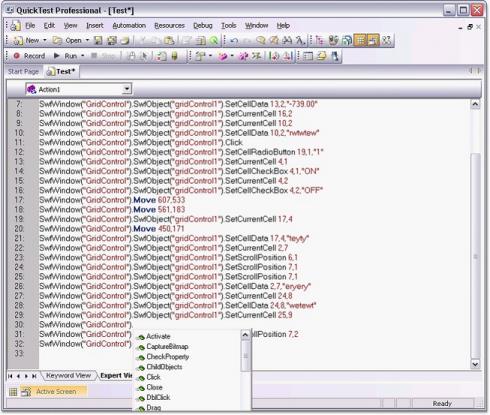This screenshot has height=415, width=490.
Task: Click the mouse pointer icon in the automation toolbar
Action: (144, 56)
